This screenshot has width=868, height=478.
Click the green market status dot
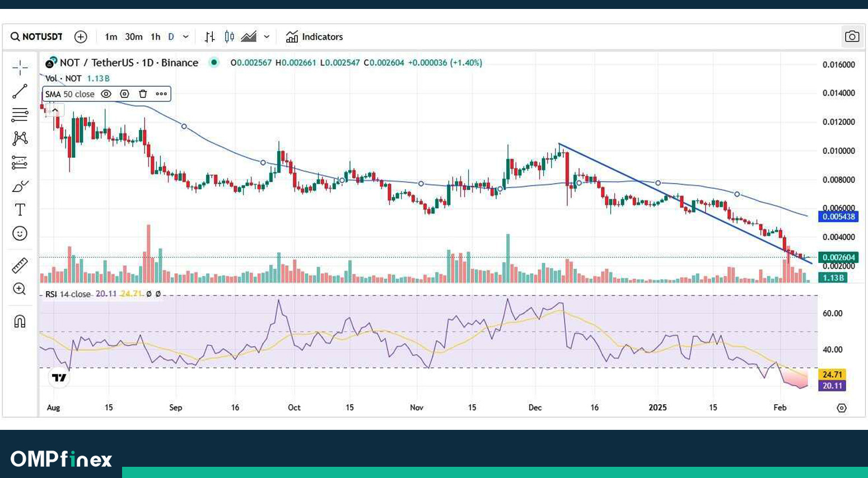coord(213,62)
